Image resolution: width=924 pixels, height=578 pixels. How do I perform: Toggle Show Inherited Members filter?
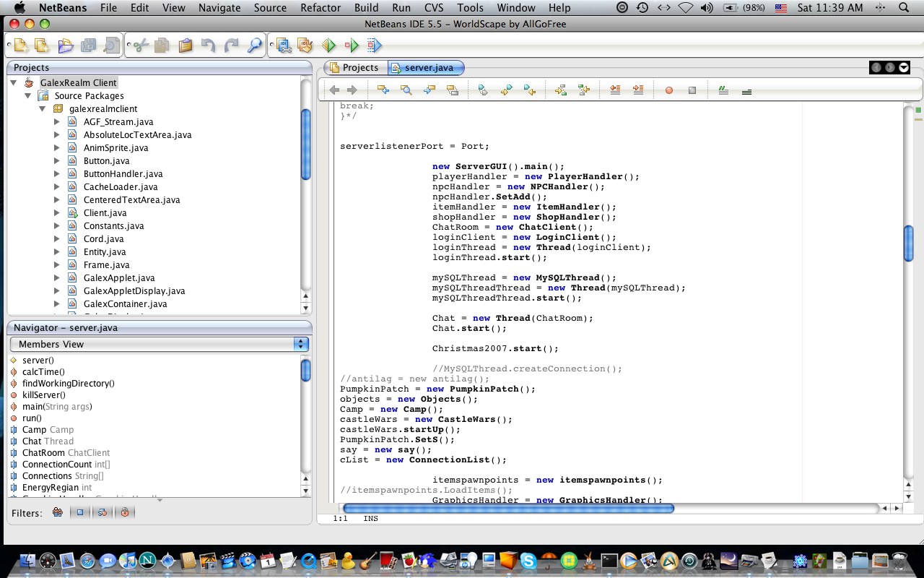click(57, 512)
